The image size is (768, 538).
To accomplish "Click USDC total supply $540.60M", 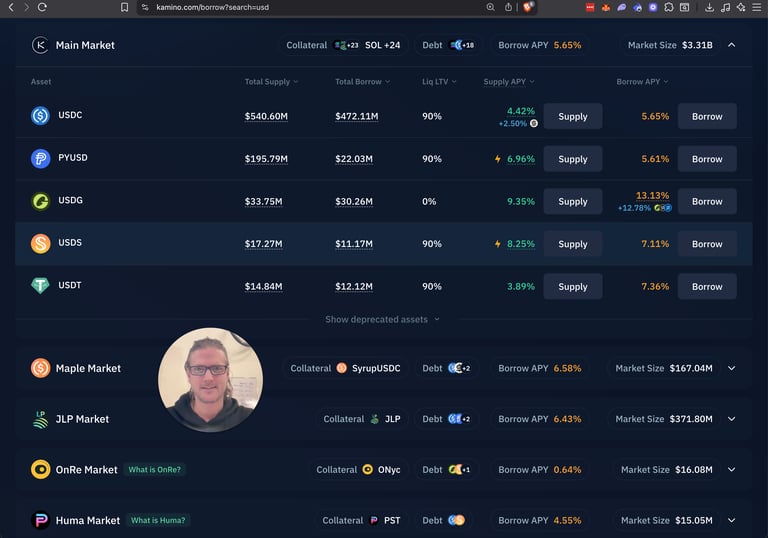I will tap(266, 116).
